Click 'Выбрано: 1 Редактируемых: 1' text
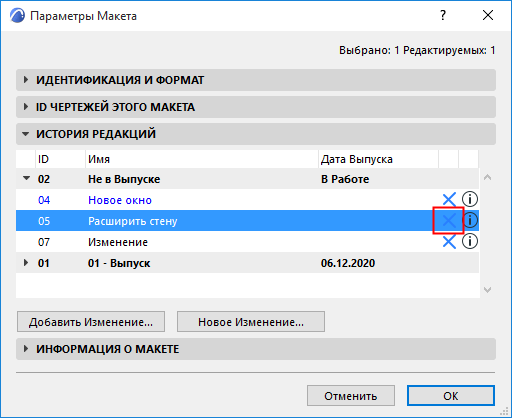 click(x=417, y=50)
